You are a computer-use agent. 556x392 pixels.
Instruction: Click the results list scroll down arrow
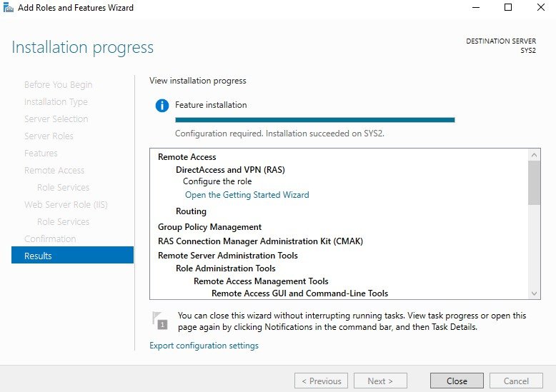(534, 293)
